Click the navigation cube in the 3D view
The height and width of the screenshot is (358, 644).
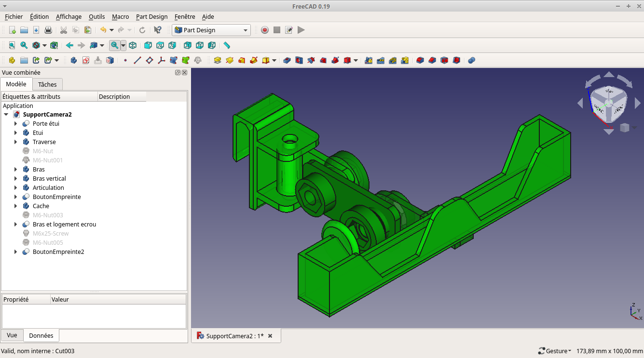tap(609, 104)
